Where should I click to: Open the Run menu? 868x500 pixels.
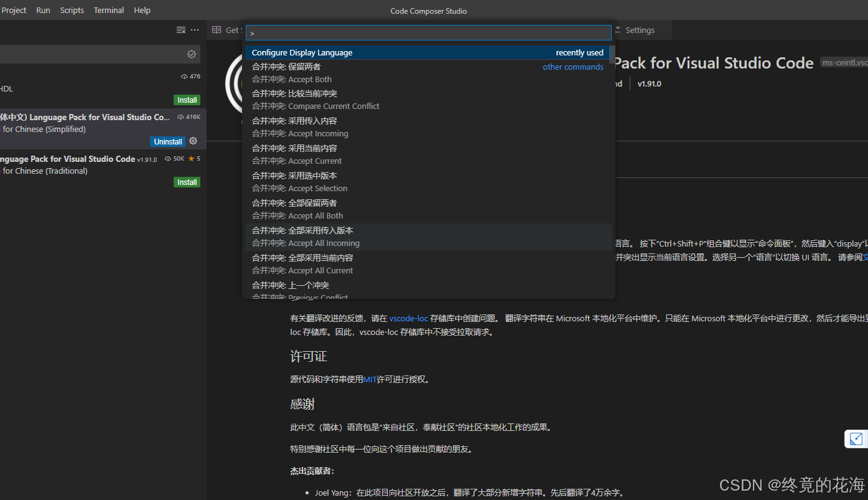43,10
